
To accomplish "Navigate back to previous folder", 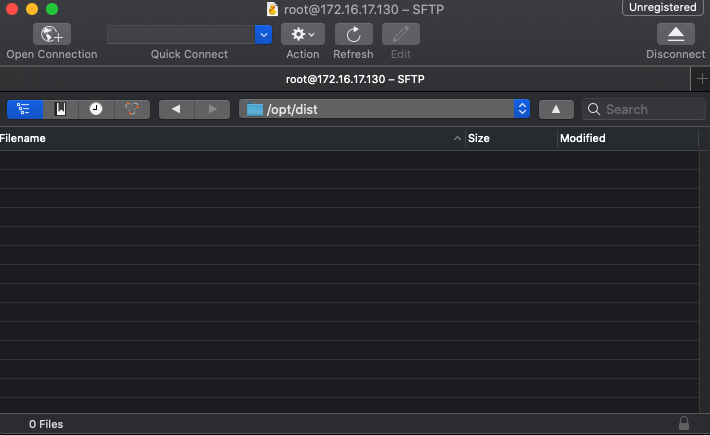I will [x=176, y=109].
